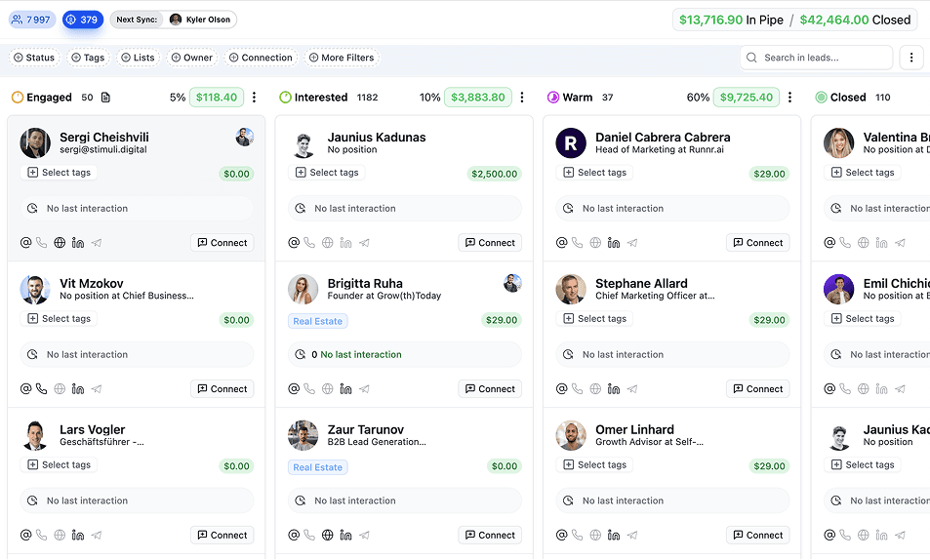930x560 pixels.
Task: Focus the Search in leads field
Action: (816, 58)
